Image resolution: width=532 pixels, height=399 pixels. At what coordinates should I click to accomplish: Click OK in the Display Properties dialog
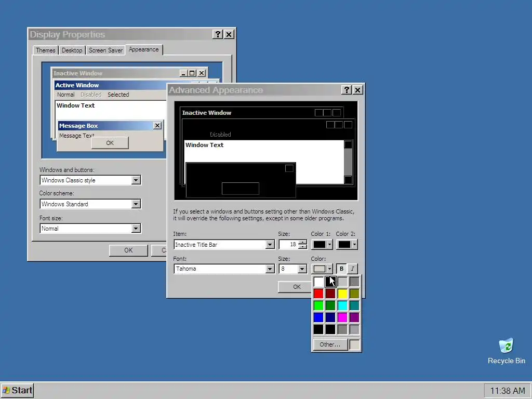pos(128,250)
